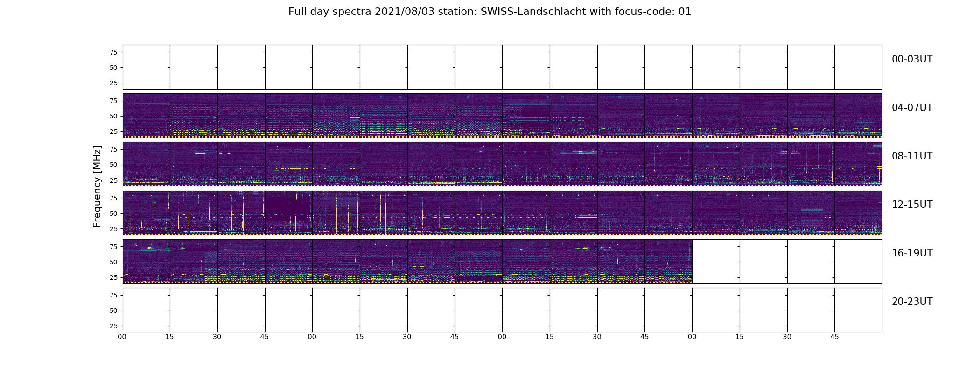The image size is (980, 373).
Task: Click the plot title mentioning SWISS-Landschlacht
Action: click(490, 12)
